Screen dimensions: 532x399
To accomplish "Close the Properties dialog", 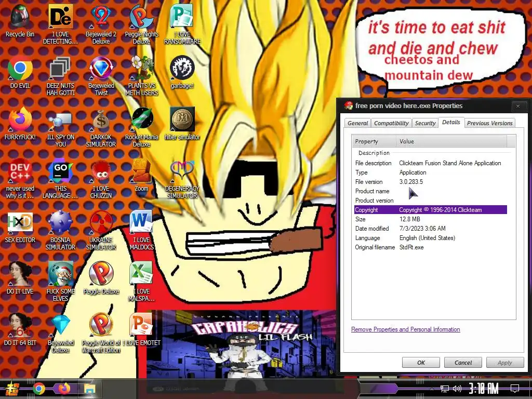I will tap(518, 106).
